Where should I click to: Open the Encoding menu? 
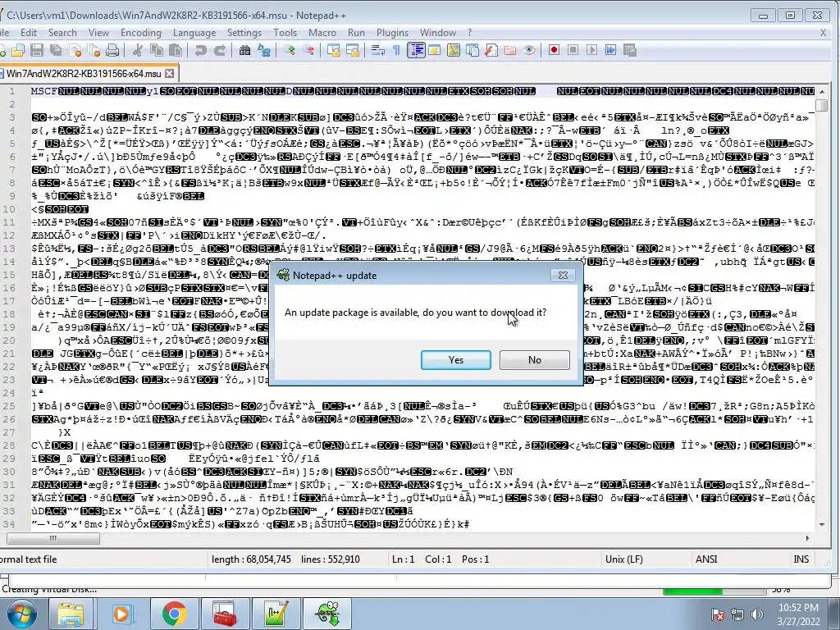pos(141,33)
